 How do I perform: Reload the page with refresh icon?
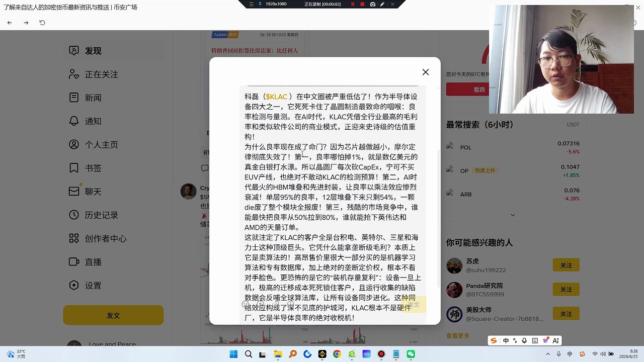pyautogui.click(x=42, y=23)
